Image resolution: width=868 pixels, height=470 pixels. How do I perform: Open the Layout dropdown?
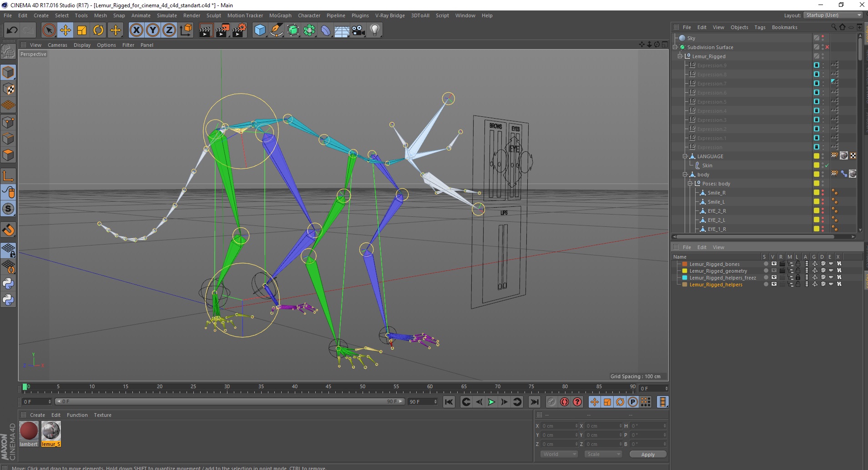click(833, 15)
